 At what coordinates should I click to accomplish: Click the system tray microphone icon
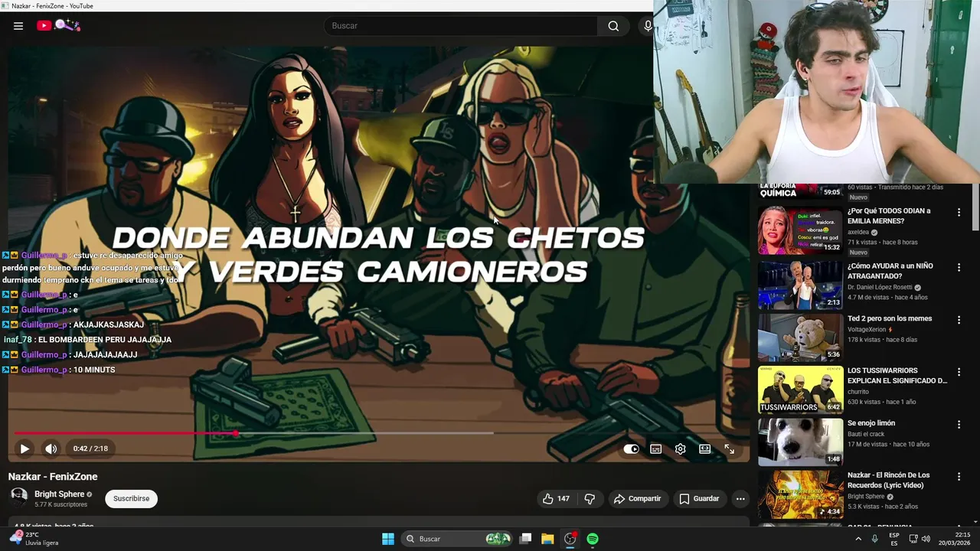click(x=874, y=539)
